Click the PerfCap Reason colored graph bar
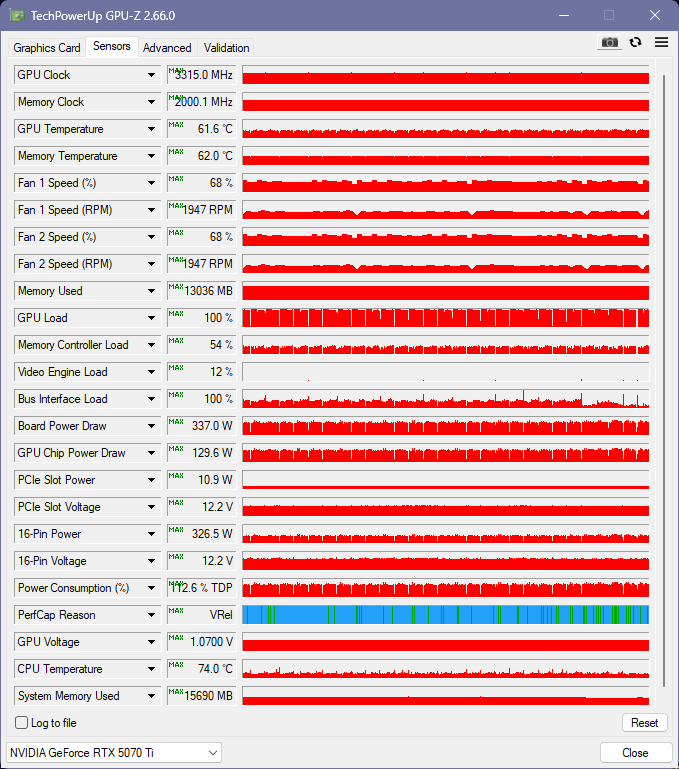 click(445, 615)
